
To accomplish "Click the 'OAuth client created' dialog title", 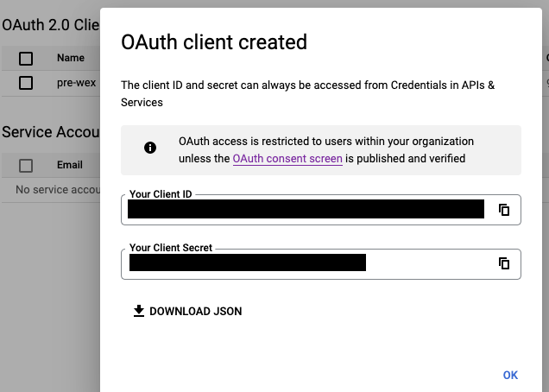I will click(x=214, y=42).
